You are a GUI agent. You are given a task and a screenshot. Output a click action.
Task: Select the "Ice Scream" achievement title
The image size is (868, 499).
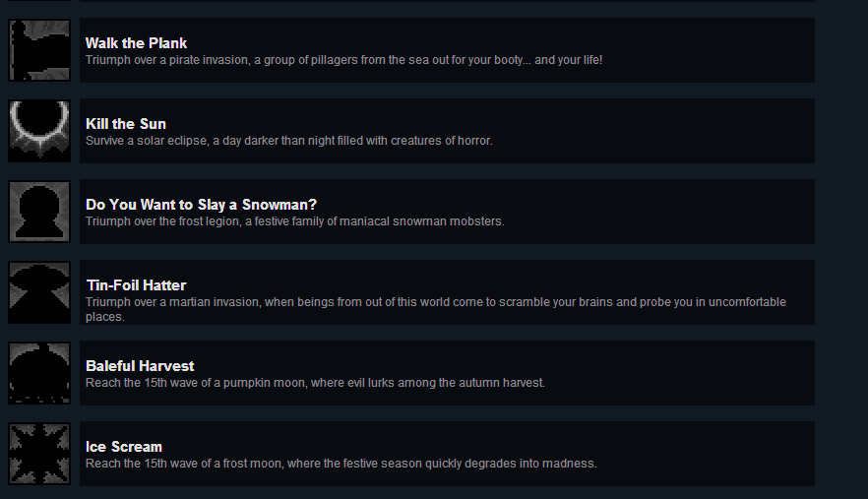tap(124, 447)
